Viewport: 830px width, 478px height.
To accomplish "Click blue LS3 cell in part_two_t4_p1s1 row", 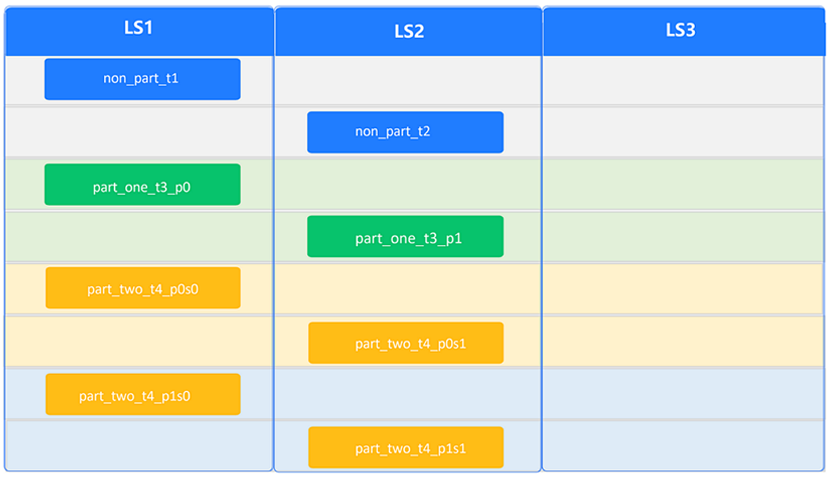I will (684, 446).
